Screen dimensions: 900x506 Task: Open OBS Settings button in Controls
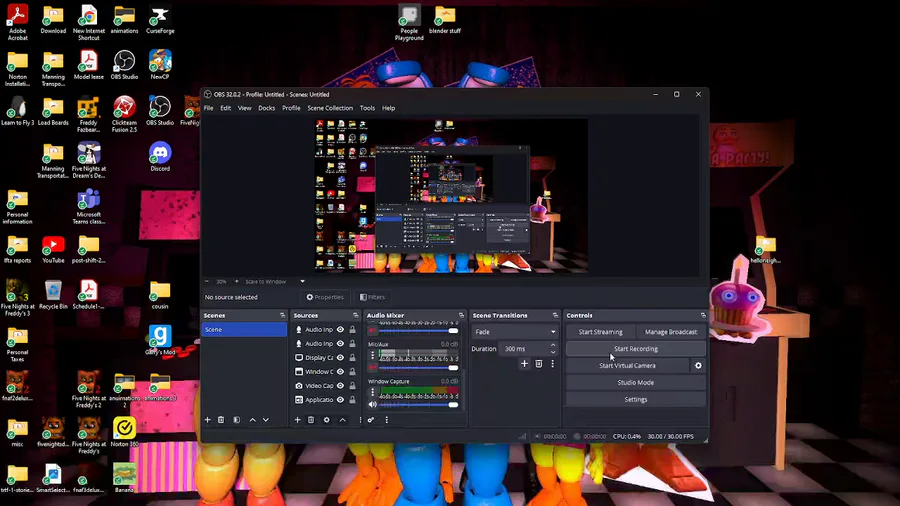[636, 399]
